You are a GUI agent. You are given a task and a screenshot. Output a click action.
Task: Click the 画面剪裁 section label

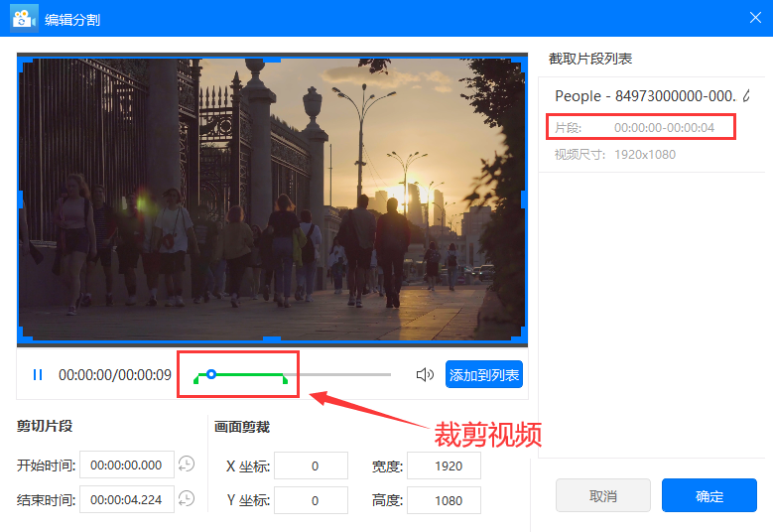pyautogui.click(x=242, y=427)
